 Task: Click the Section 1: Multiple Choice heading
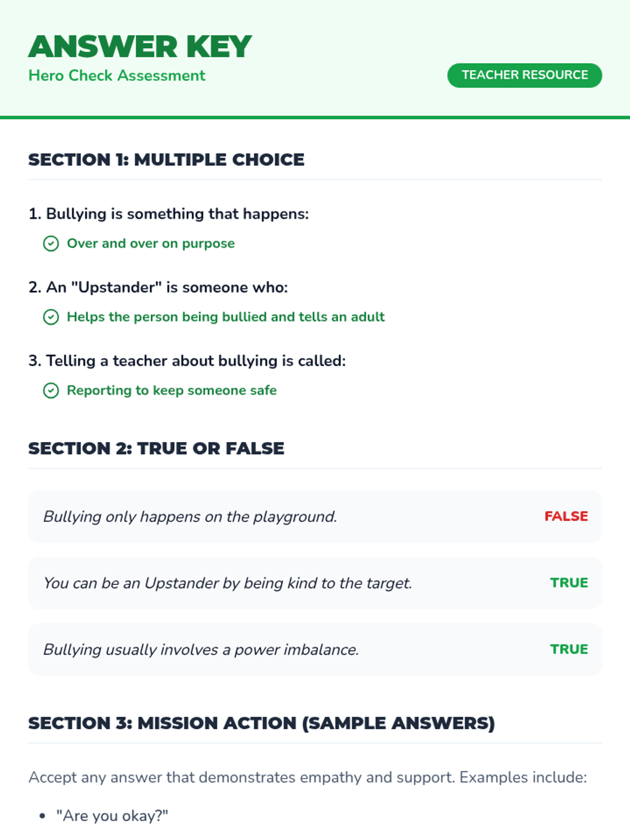pyautogui.click(x=166, y=160)
